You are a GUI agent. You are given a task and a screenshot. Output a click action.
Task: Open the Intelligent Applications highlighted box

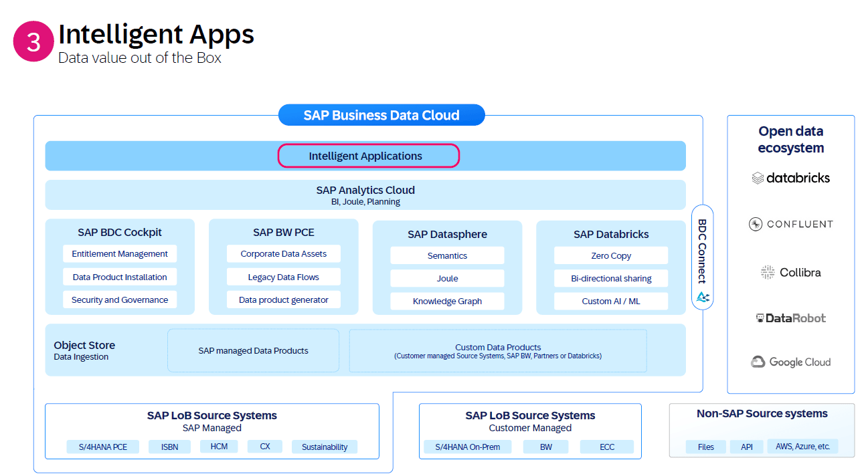pos(368,156)
